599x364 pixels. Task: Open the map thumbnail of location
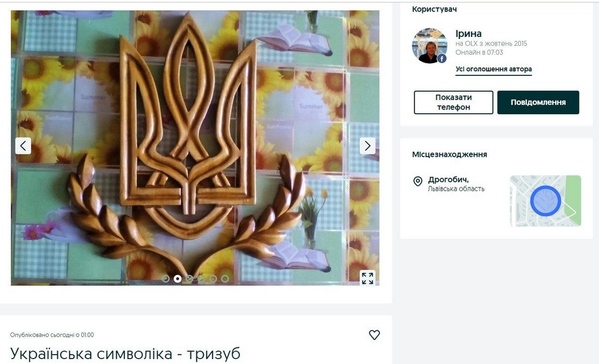[545, 201]
